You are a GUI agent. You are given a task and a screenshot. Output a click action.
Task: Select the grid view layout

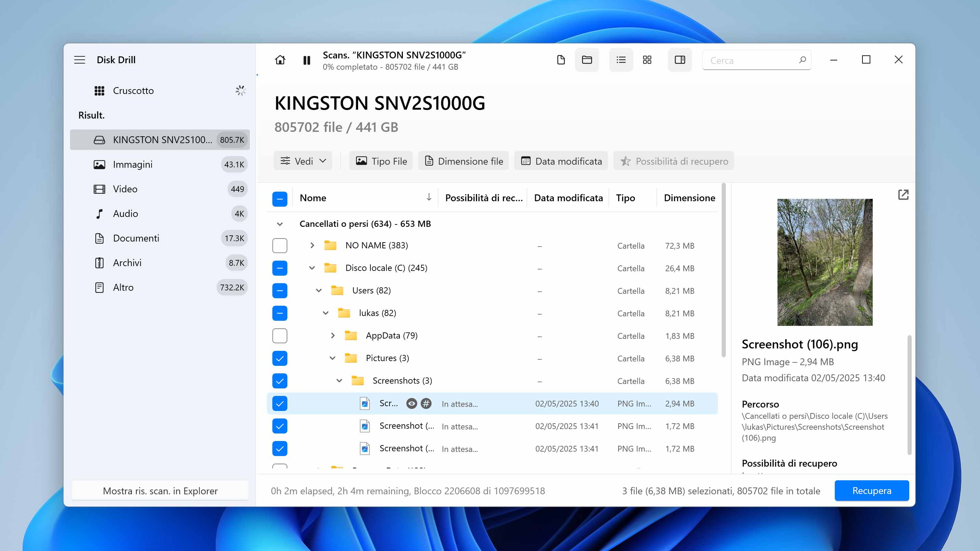(647, 60)
